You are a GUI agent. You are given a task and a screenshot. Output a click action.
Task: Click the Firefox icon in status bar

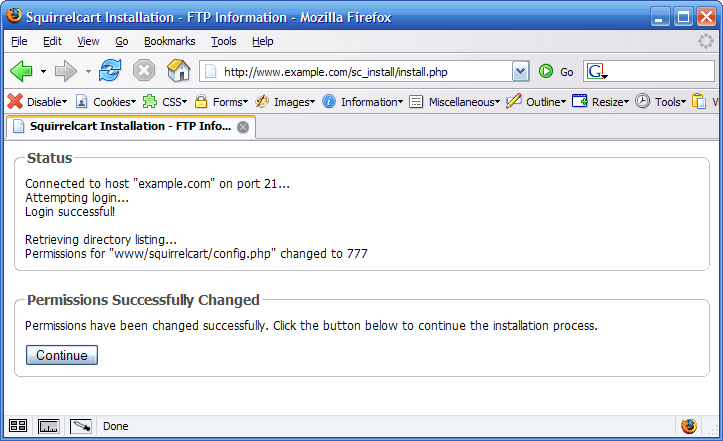coord(688,426)
